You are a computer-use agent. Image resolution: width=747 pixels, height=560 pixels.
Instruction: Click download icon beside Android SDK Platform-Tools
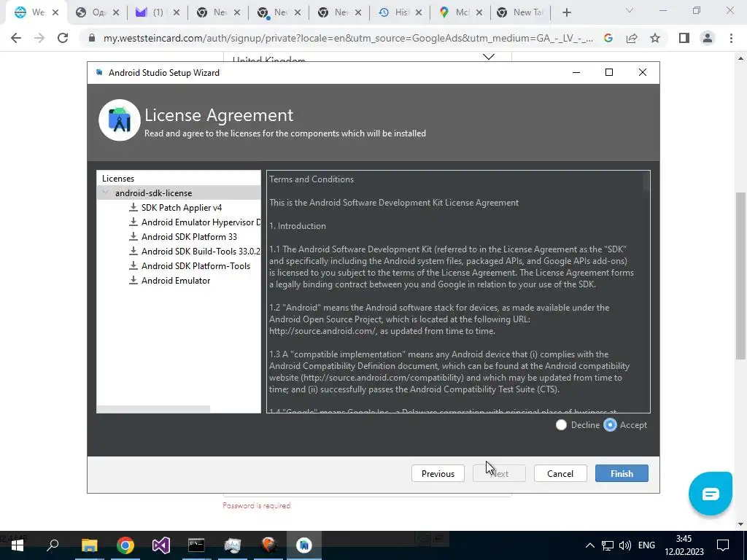pyautogui.click(x=133, y=265)
